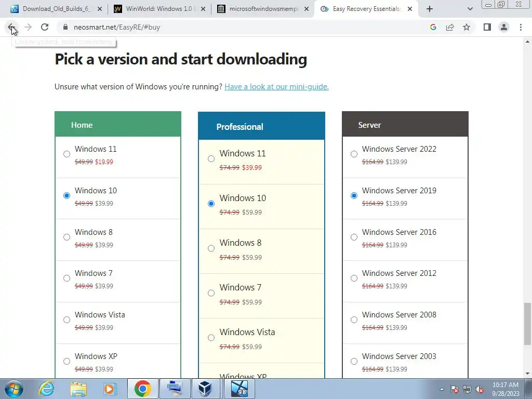532x399 pixels.
Task: Bookmark this page with the star icon
Action: (x=467, y=27)
